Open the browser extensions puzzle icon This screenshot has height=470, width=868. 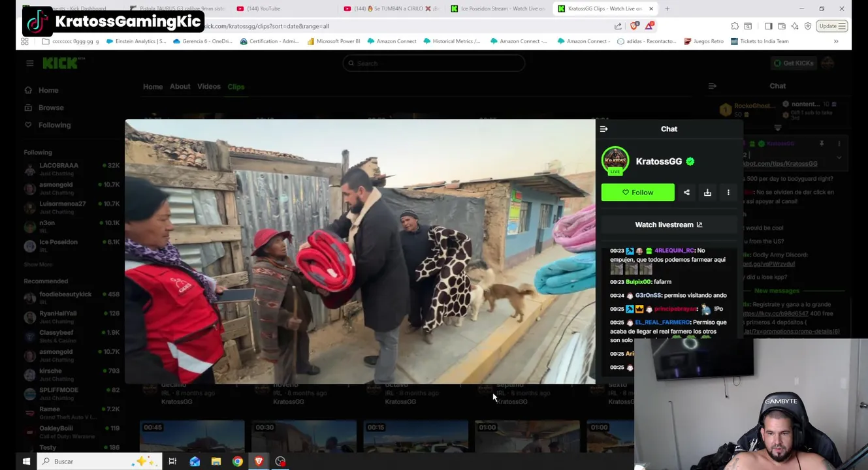pos(735,26)
